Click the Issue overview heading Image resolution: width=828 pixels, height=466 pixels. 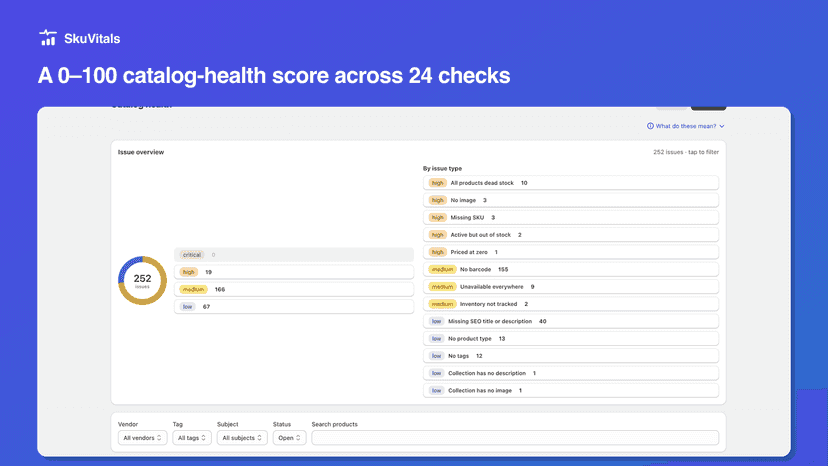141,152
